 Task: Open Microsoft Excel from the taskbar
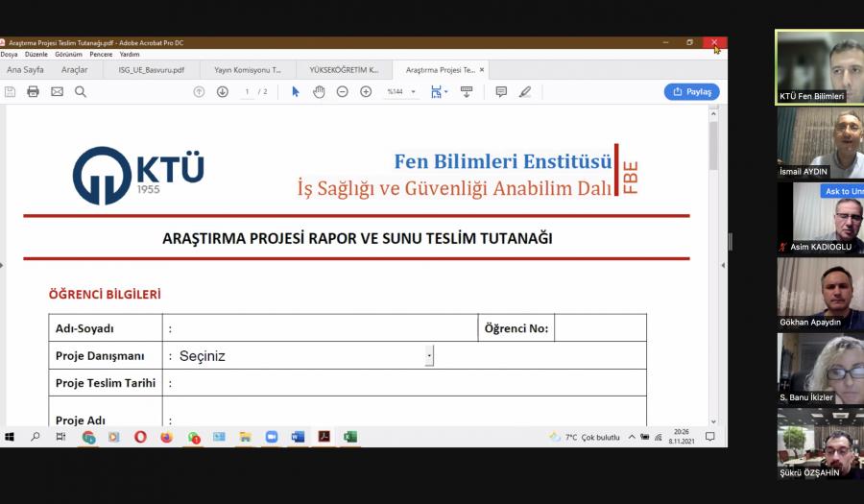click(x=350, y=437)
